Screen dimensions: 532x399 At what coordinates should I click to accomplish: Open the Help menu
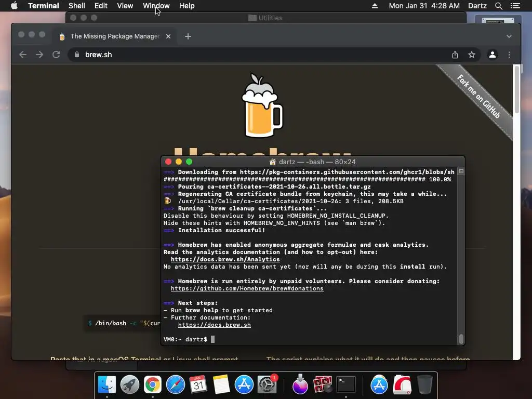click(x=187, y=6)
